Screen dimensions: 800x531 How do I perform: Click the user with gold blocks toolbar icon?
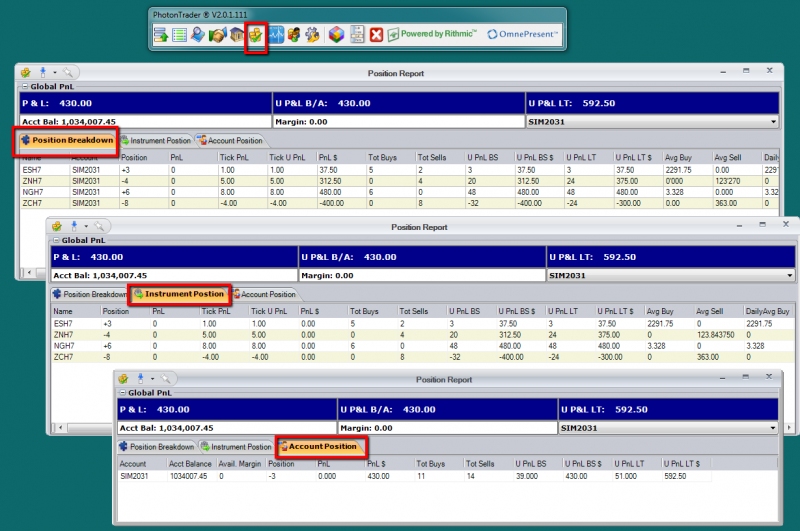[x=294, y=35]
